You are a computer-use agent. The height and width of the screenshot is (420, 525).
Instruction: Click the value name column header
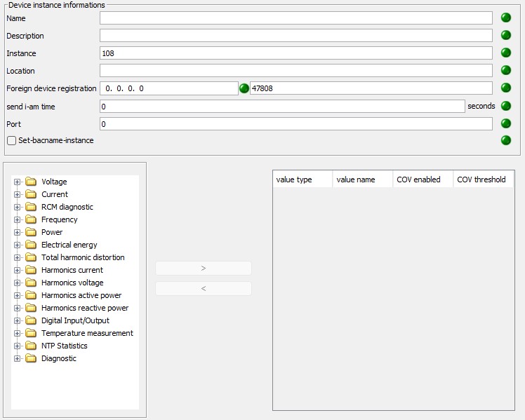[355, 179]
